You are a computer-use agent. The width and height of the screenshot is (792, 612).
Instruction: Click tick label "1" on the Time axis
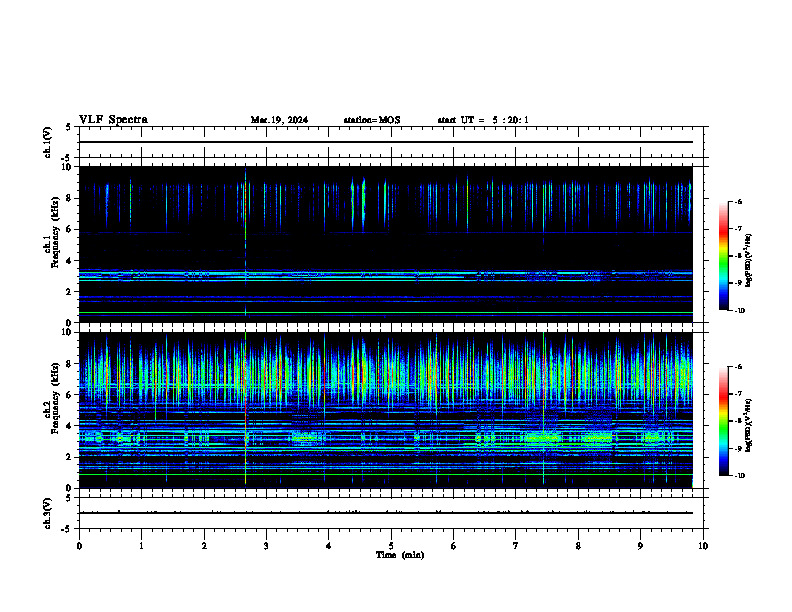click(x=141, y=546)
